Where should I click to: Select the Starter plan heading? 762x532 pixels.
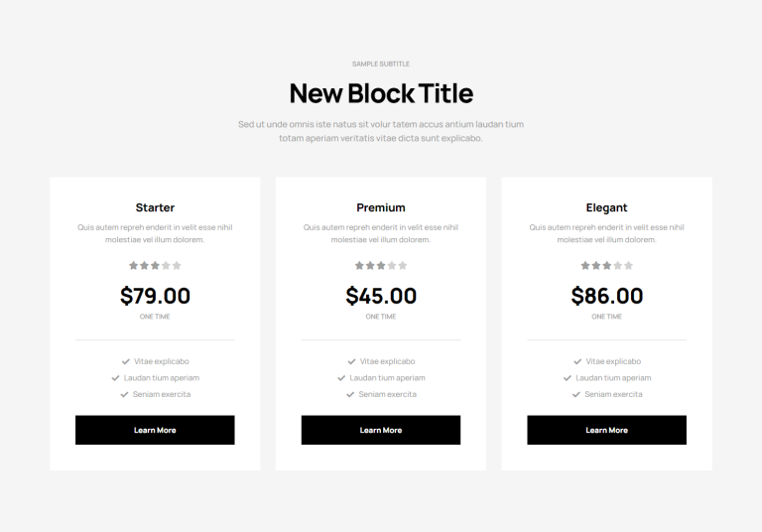[x=155, y=207]
